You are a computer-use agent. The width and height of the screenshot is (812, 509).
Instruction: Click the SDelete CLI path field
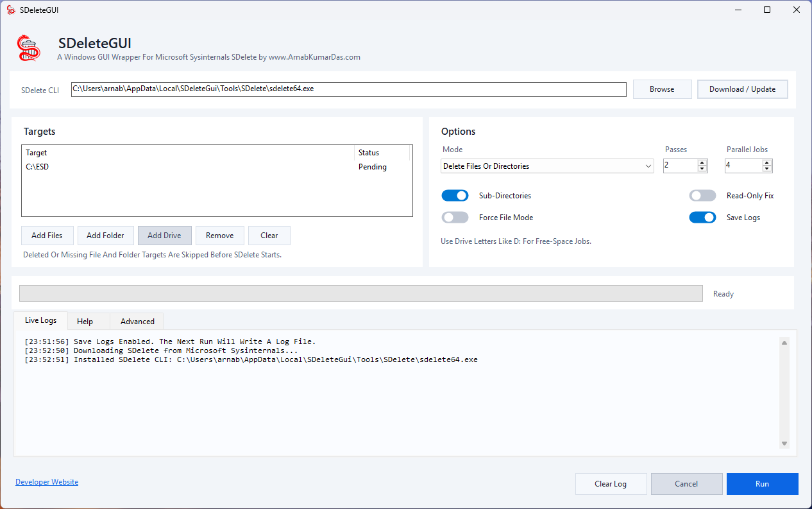click(348, 89)
